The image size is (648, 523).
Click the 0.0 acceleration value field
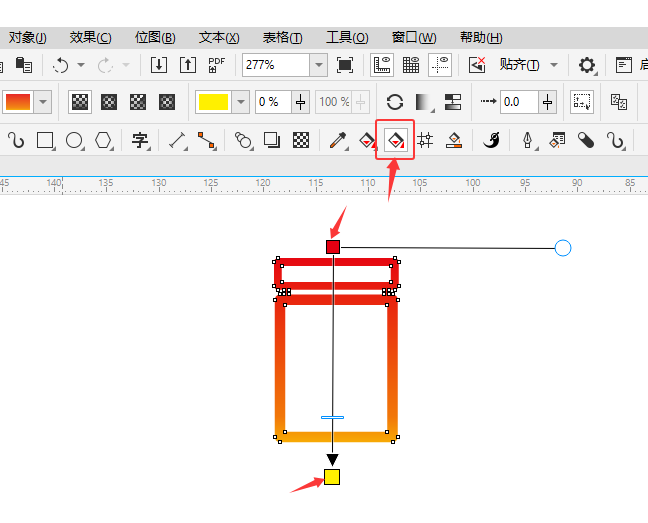519,102
